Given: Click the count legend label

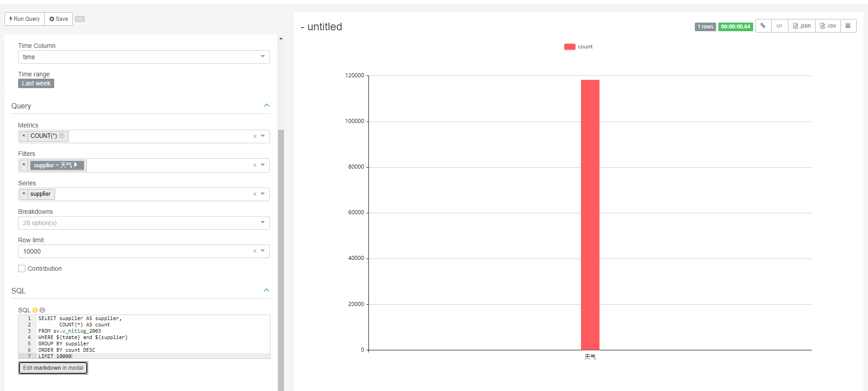Looking at the screenshot, I should point(585,47).
